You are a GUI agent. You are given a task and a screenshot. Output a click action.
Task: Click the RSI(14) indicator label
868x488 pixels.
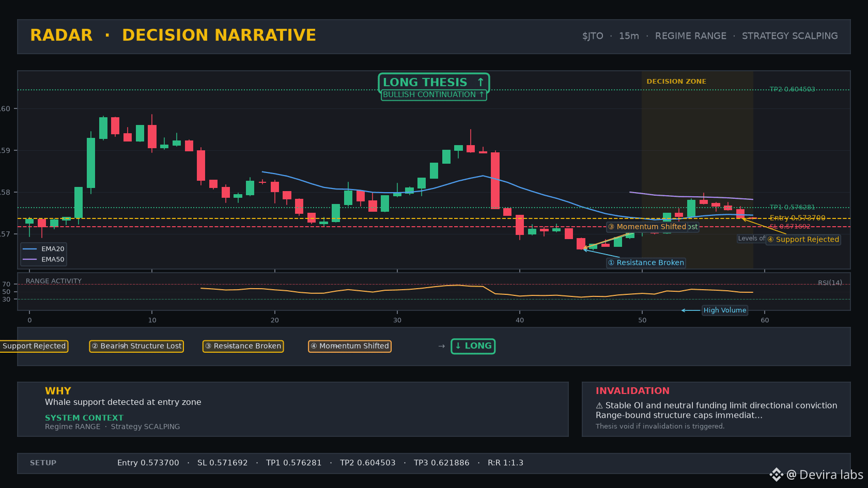coord(830,283)
